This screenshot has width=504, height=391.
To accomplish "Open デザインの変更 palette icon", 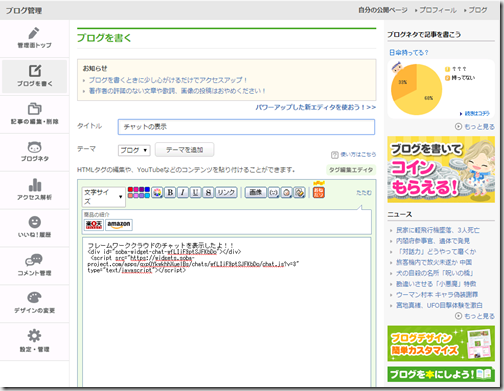I will click(x=34, y=298).
